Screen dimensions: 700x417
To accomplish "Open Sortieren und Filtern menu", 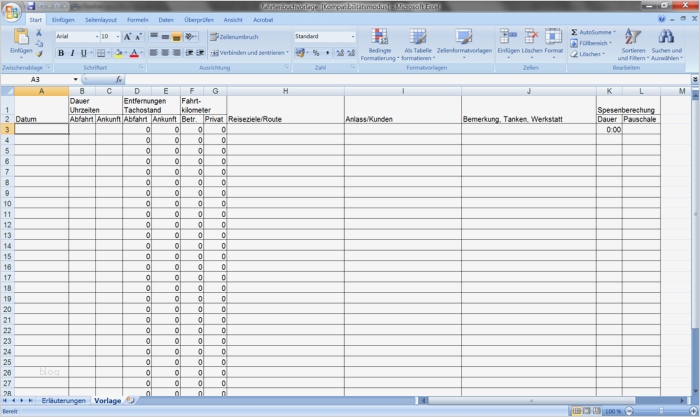I will pyautogui.click(x=633, y=45).
